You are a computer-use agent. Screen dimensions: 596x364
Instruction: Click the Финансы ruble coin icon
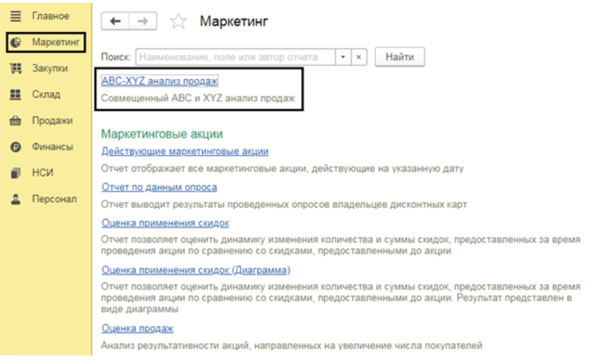(16, 147)
